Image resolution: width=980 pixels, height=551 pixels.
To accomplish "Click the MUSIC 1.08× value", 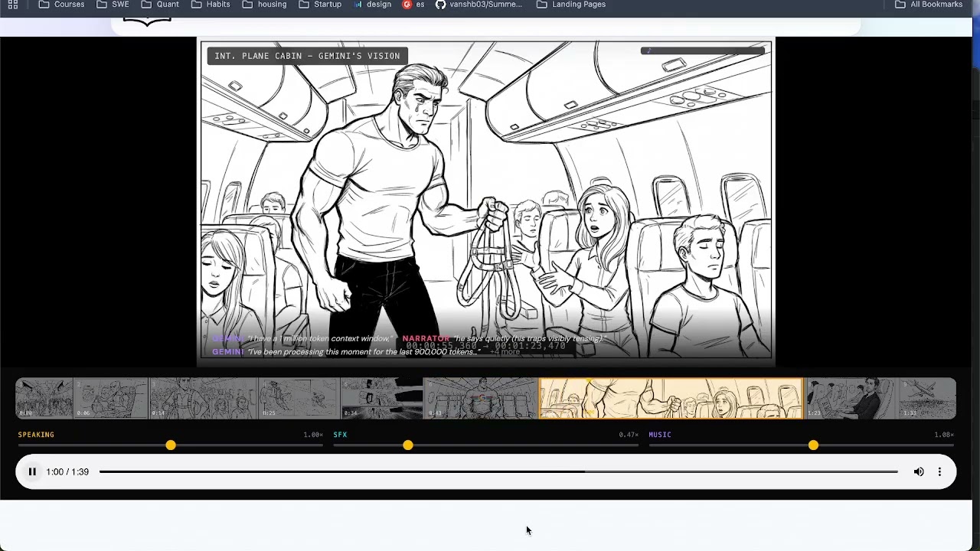I will 944,435.
